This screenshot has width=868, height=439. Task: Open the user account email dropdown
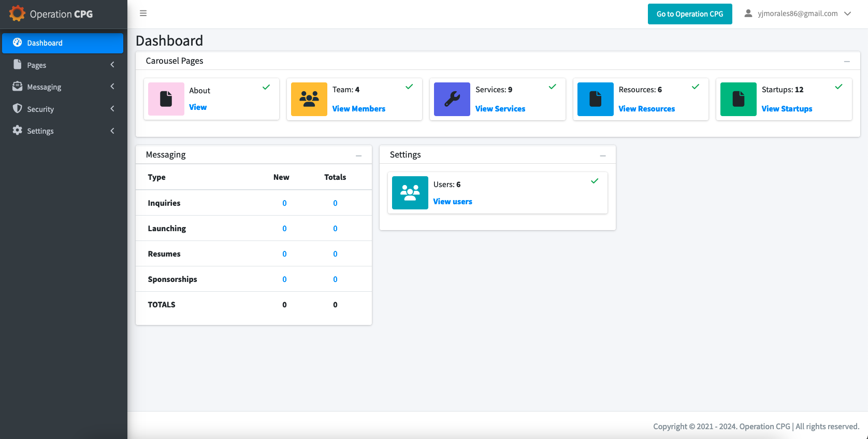[798, 14]
